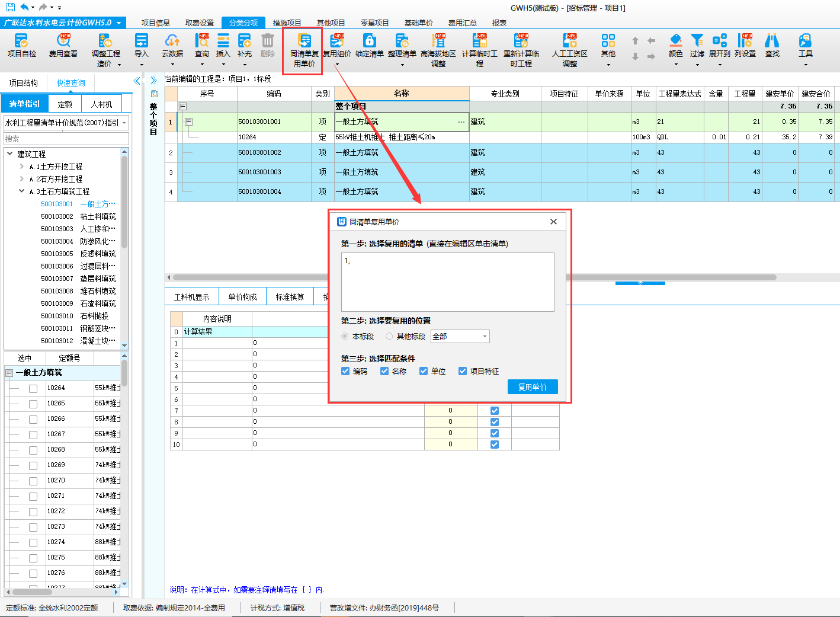Expand the A.1土方开挖工程 node
Viewport: 840px width, 617px height.
click(x=22, y=167)
